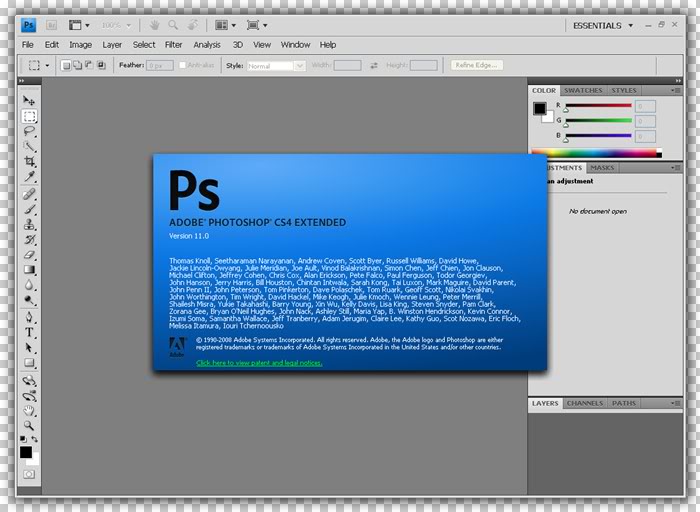Choose New selection mode button

tap(66, 66)
